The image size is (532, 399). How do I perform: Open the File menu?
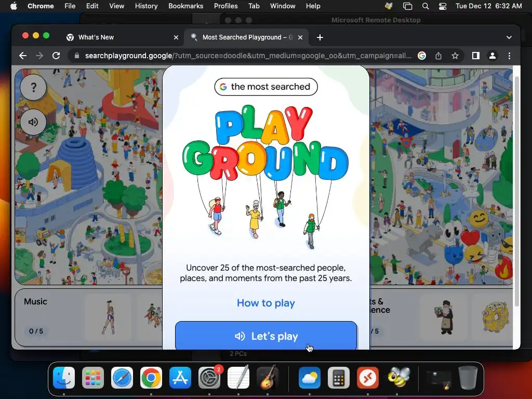(70, 6)
